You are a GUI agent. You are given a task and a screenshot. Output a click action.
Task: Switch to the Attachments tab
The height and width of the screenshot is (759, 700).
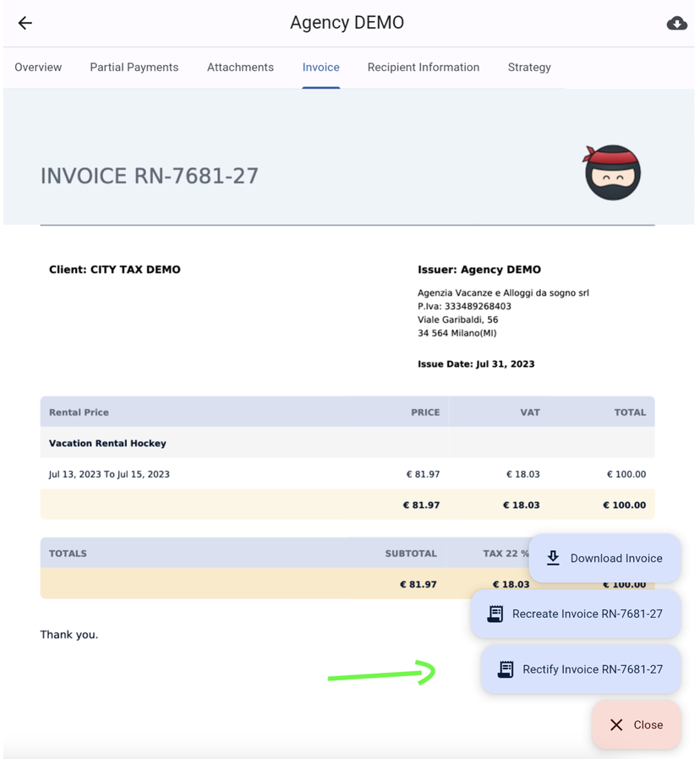[240, 67]
